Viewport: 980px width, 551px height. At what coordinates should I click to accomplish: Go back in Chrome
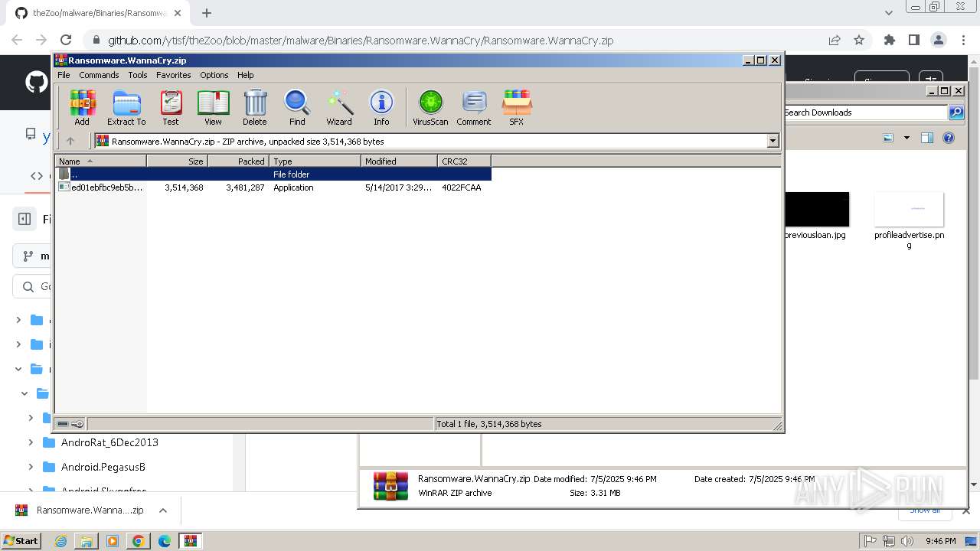(17, 41)
